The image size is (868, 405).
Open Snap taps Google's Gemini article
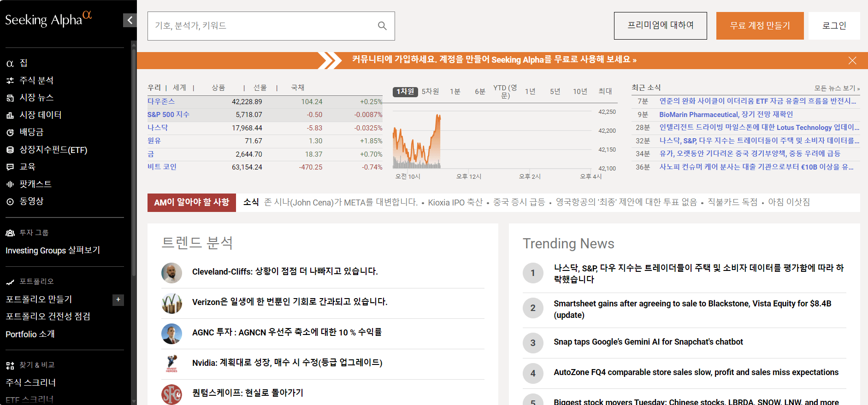[648, 342]
